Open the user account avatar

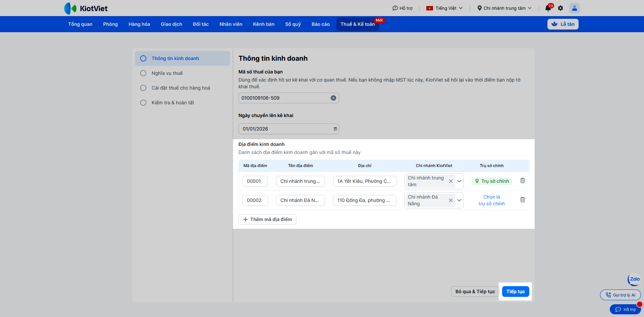pos(575,8)
